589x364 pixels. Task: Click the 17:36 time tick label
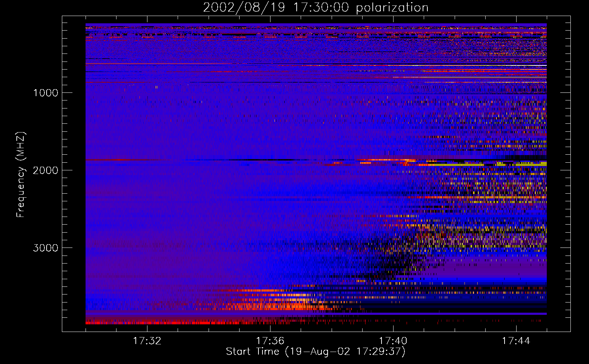click(x=270, y=341)
